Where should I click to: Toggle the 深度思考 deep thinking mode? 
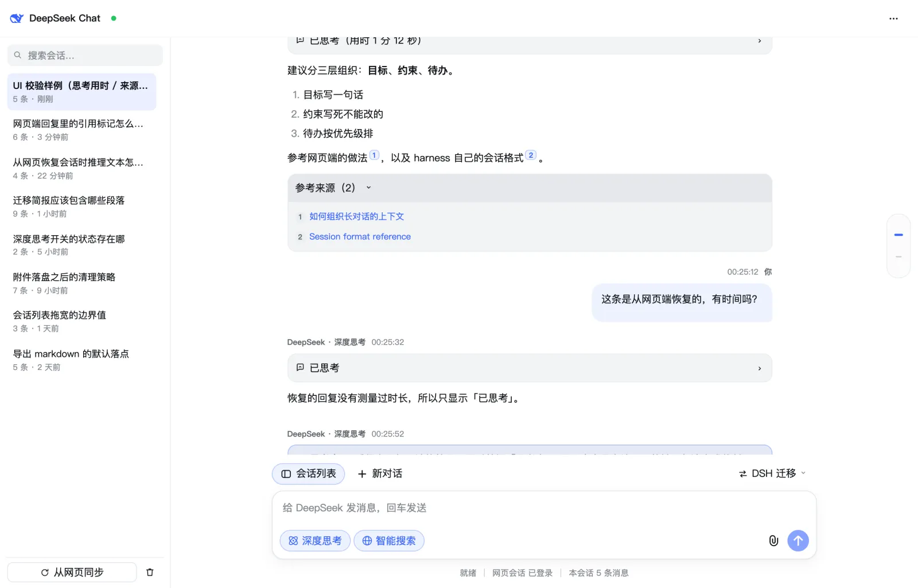[x=315, y=540]
